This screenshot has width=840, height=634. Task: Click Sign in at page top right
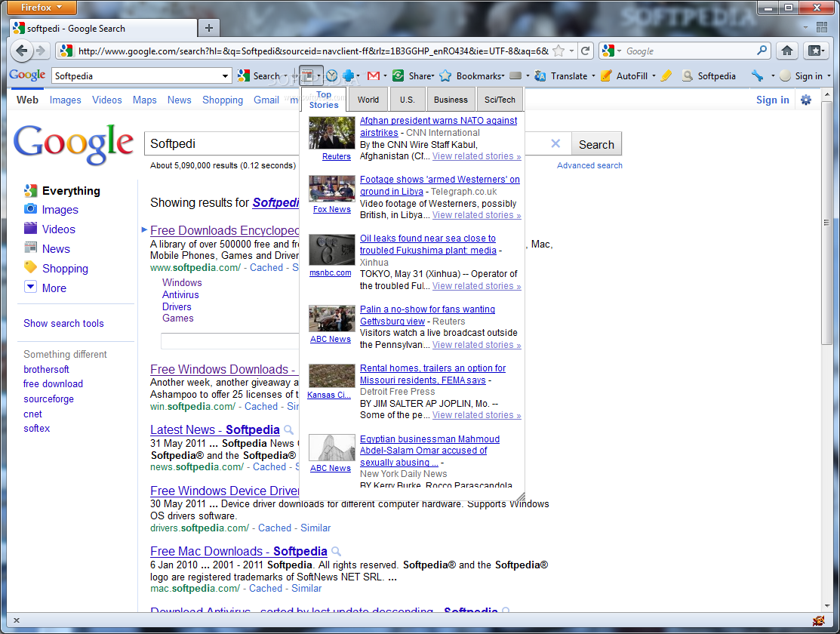(772, 100)
